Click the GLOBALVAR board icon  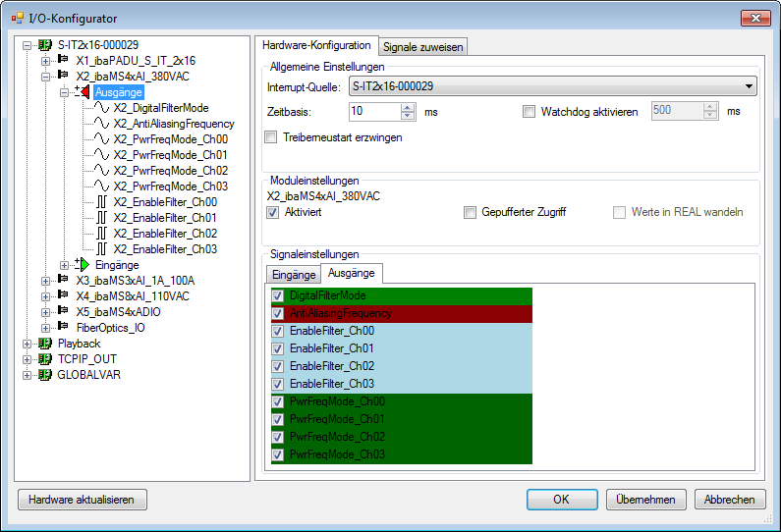pyautogui.click(x=45, y=375)
